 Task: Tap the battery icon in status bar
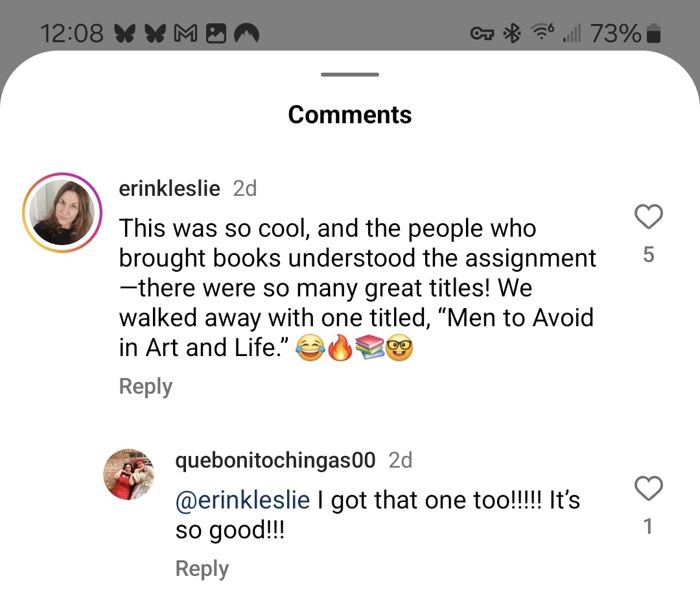tap(654, 34)
